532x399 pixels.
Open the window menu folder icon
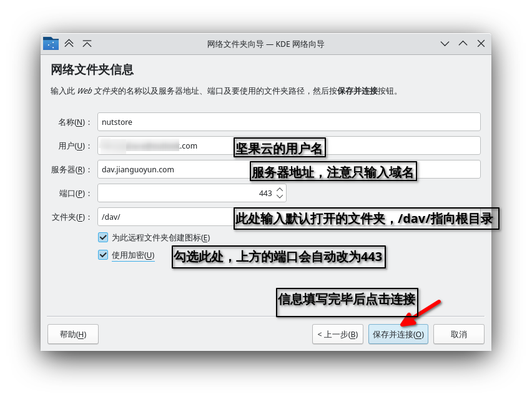click(x=51, y=44)
